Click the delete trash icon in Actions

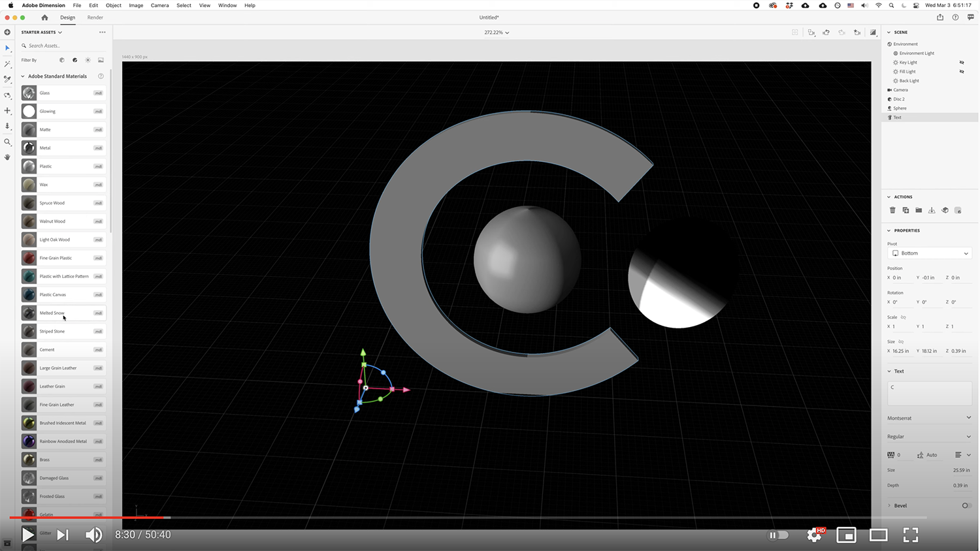[x=892, y=210]
